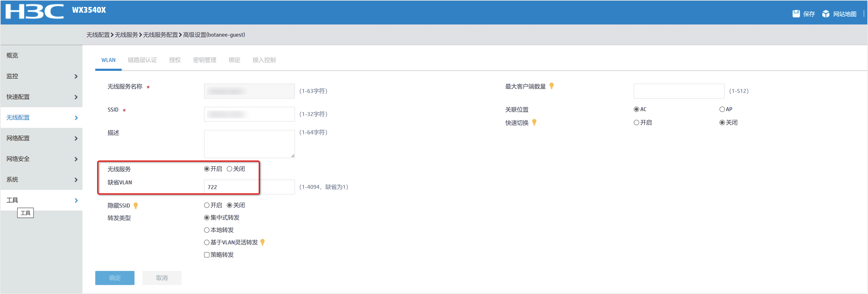The width and height of the screenshot is (868, 294).
Task: Select 集中式转发 forwarding type
Action: coord(207,218)
